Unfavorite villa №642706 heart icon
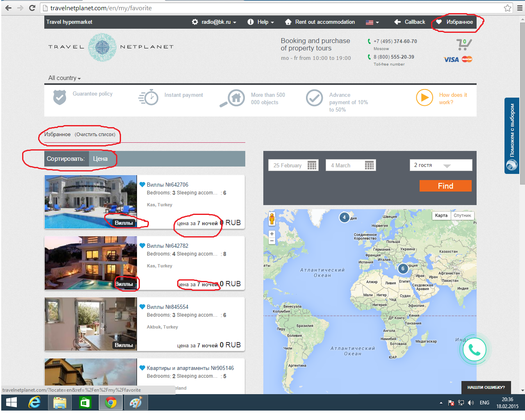Screen dimensions: 525x420 pos(142,185)
